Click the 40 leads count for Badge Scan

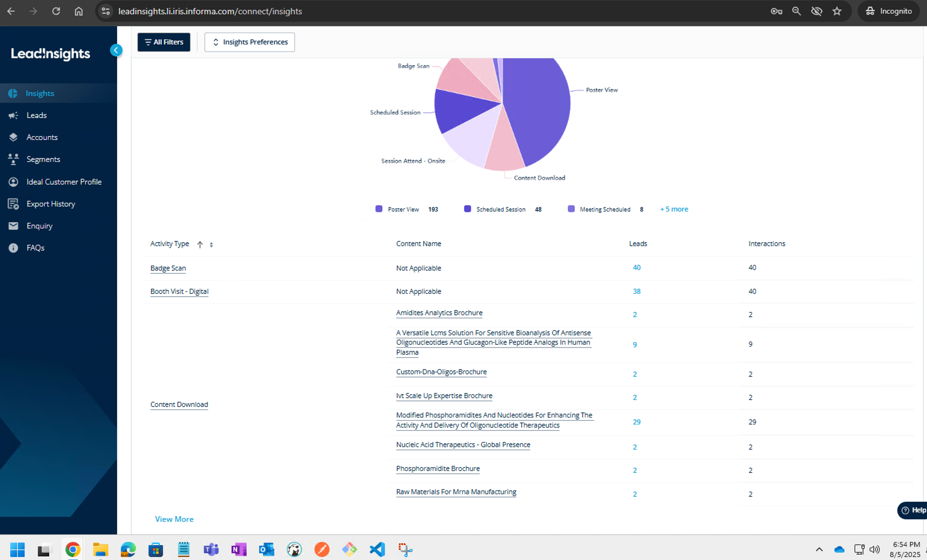point(636,268)
